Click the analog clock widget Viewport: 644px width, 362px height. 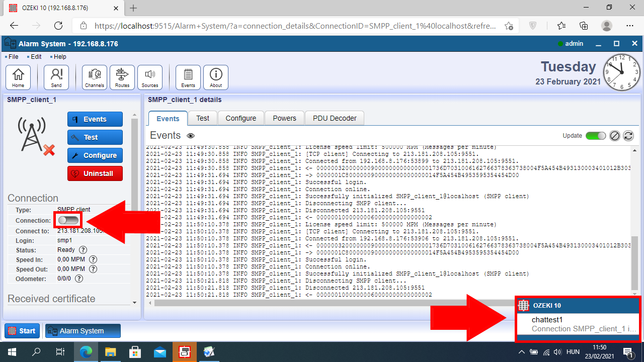pyautogui.click(x=622, y=72)
